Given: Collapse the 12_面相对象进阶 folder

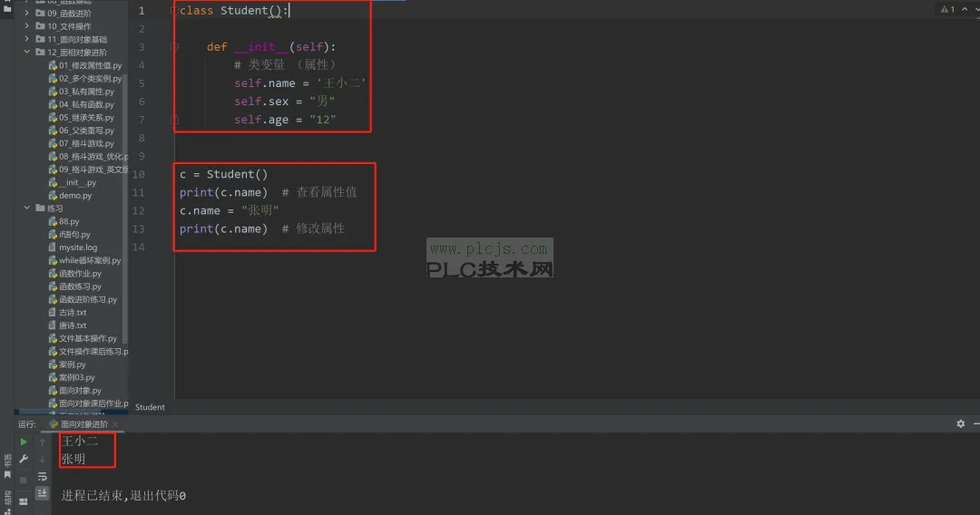Looking at the screenshot, I should [27, 53].
